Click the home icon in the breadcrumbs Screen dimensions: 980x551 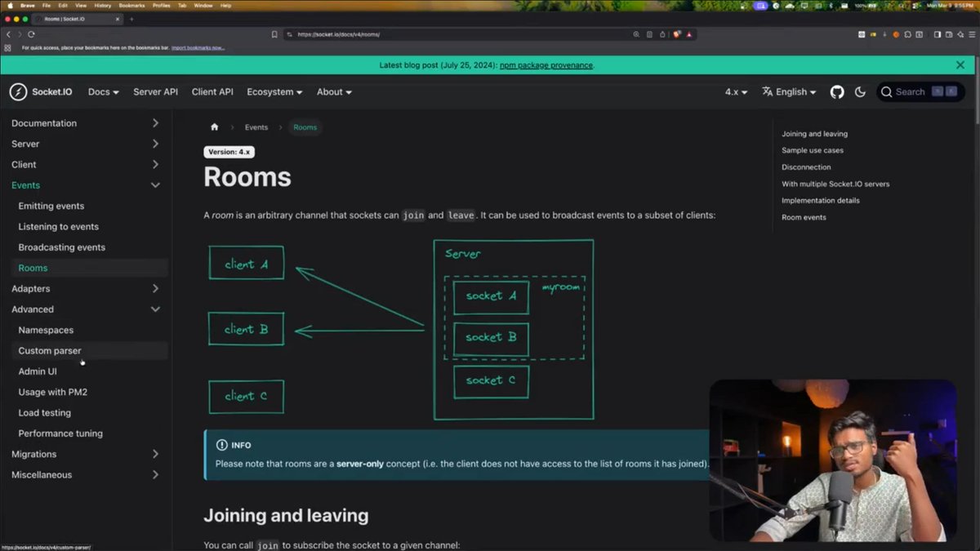click(x=215, y=127)
